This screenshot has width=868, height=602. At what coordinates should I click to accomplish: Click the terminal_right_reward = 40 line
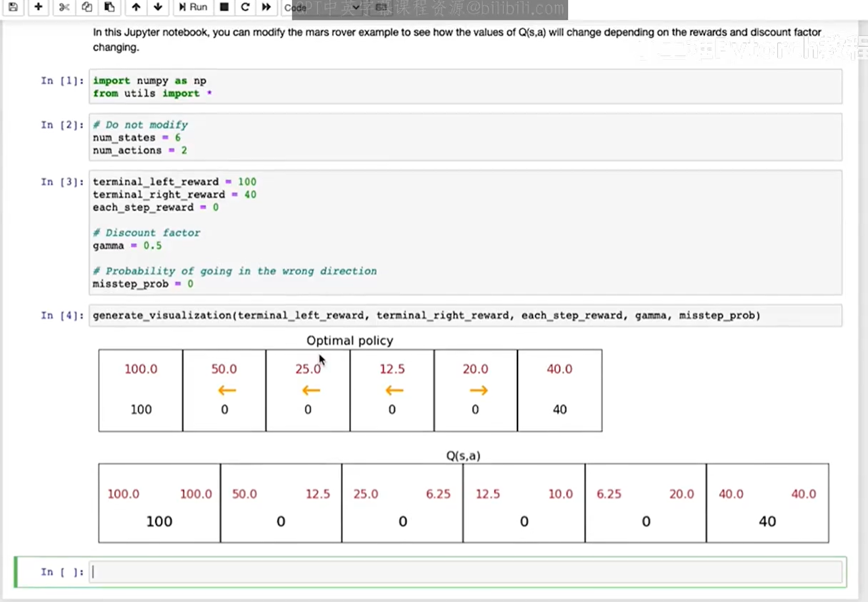[174, 195]
